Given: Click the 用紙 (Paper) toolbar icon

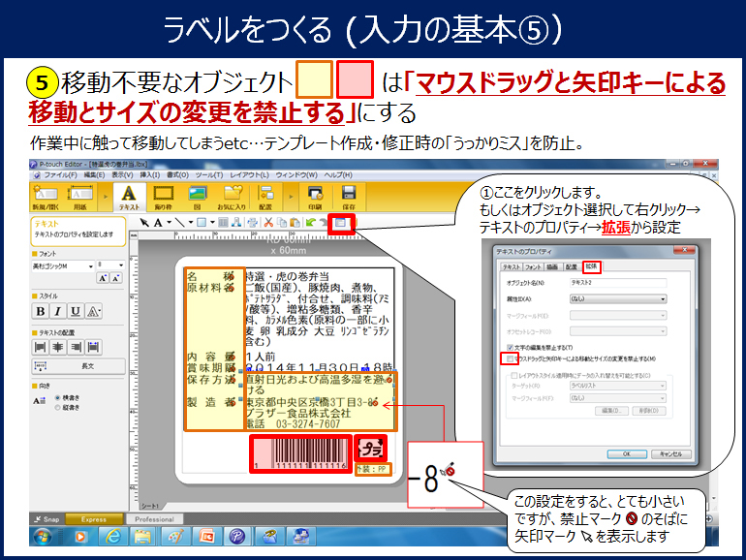Looking at the screenshot, I should [79, 197].
